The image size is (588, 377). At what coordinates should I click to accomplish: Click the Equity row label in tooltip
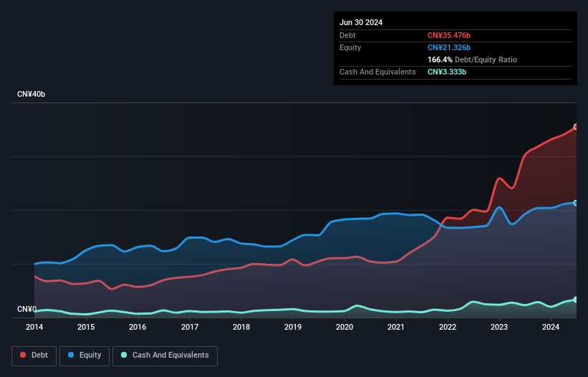[x=350, y=47]
